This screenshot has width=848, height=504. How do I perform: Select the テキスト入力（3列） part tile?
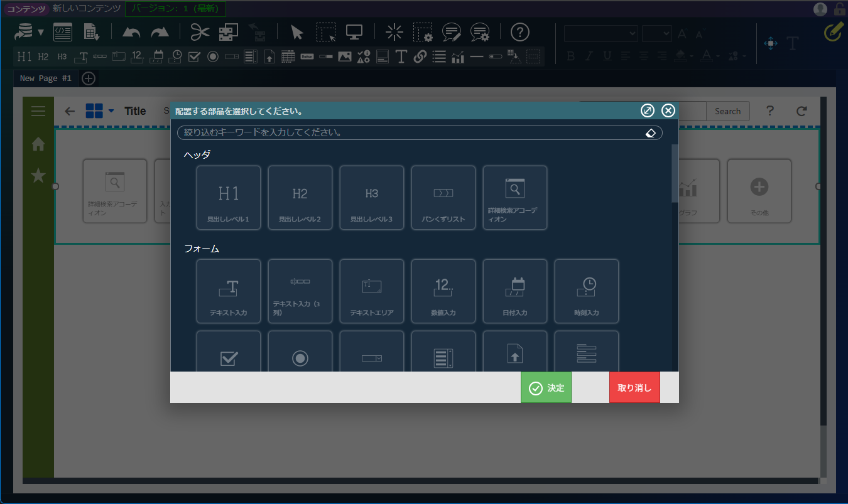click(300, 291)
